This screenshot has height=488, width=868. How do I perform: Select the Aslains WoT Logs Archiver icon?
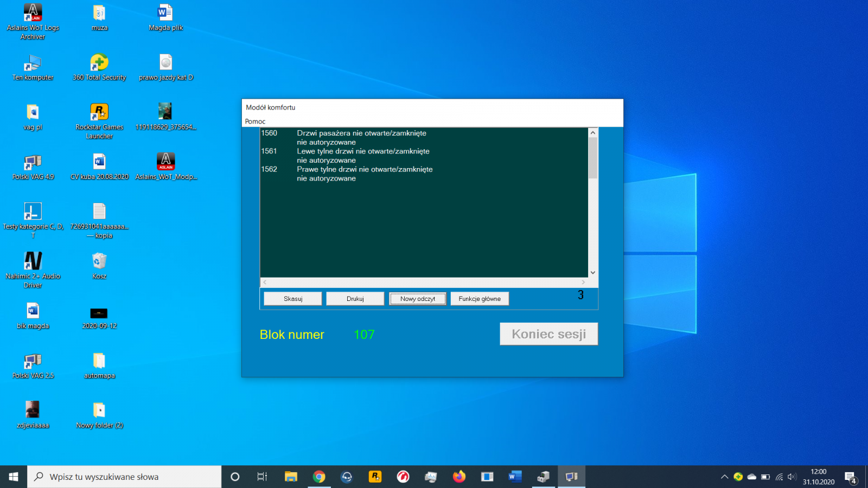[33, 22]
